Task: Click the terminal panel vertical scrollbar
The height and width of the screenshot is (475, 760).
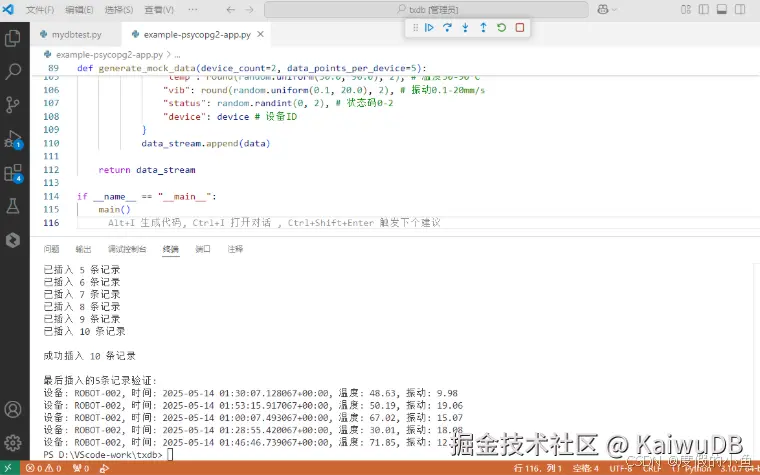Action: tap(757, 361)
